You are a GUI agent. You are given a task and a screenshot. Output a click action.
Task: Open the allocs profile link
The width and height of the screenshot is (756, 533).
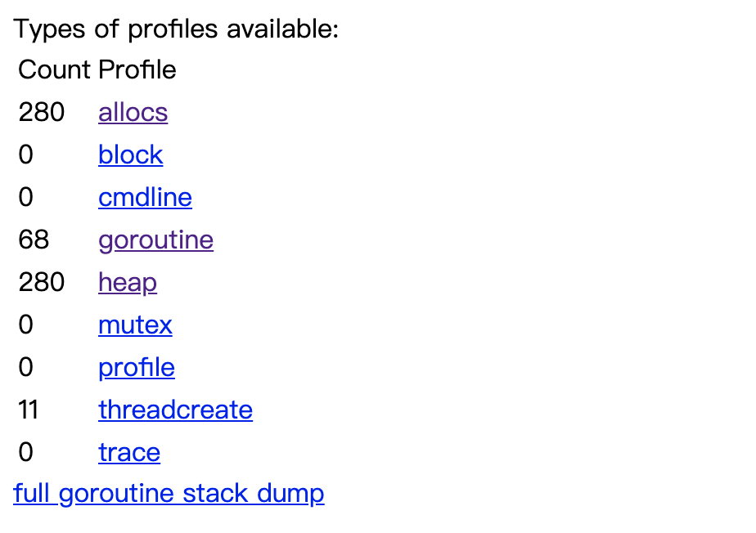(133, 112)
